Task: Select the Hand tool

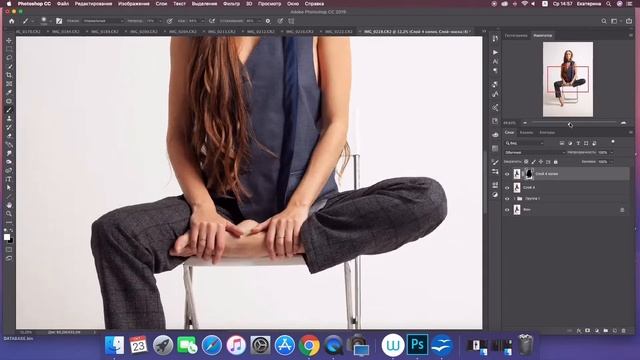Action: click(x=9, y=205)
